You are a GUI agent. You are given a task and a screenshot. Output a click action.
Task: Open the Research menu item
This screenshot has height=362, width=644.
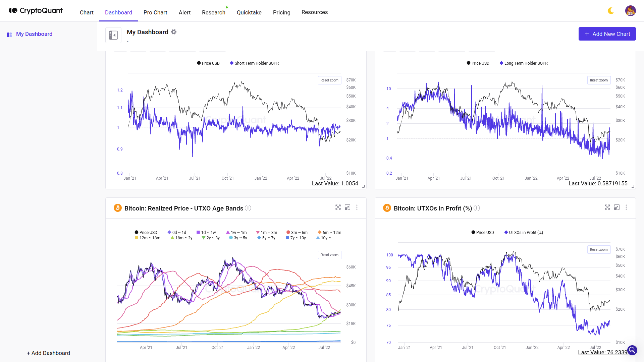coord(214,12)
